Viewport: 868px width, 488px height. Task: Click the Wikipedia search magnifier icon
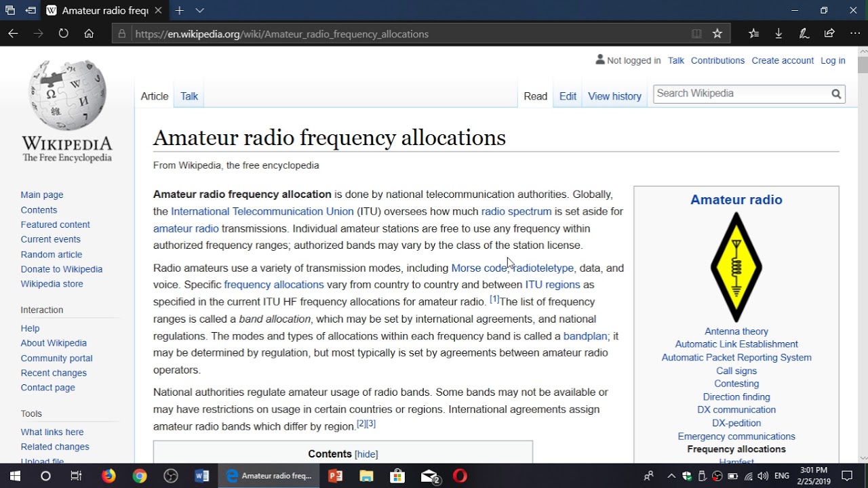pos(836,94)
